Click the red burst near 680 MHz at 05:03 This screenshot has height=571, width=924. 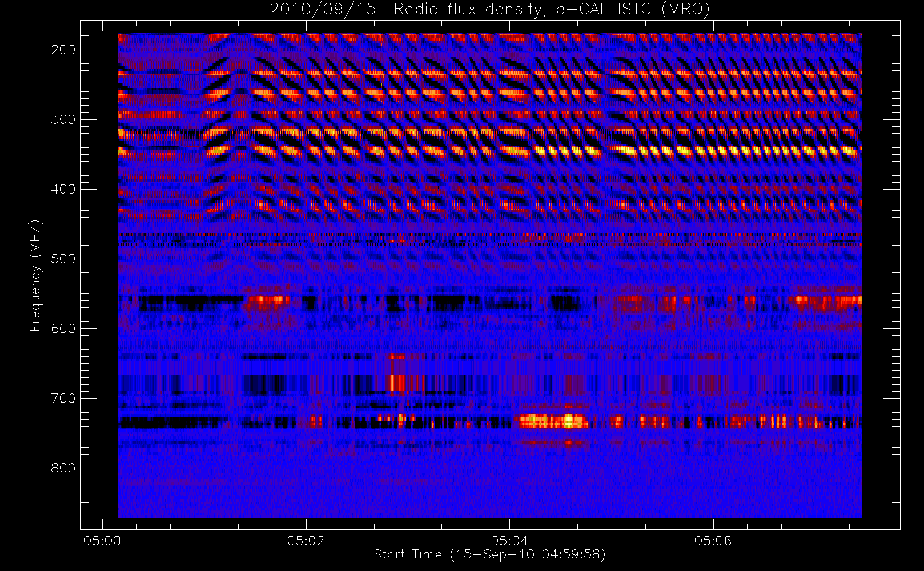(x=397, y=383)
